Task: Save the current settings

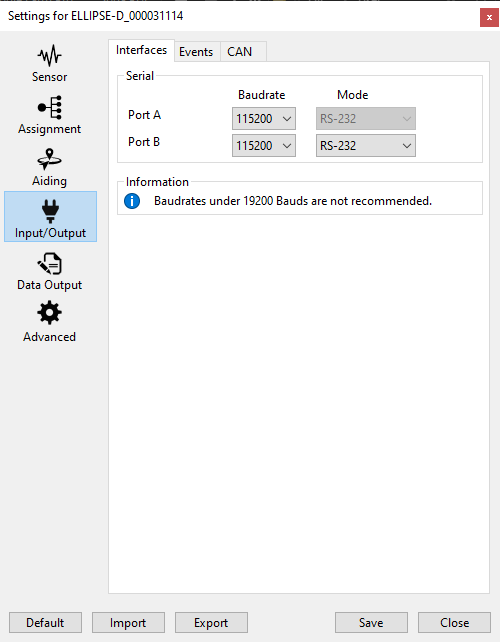Action: (x=371, y=623)
